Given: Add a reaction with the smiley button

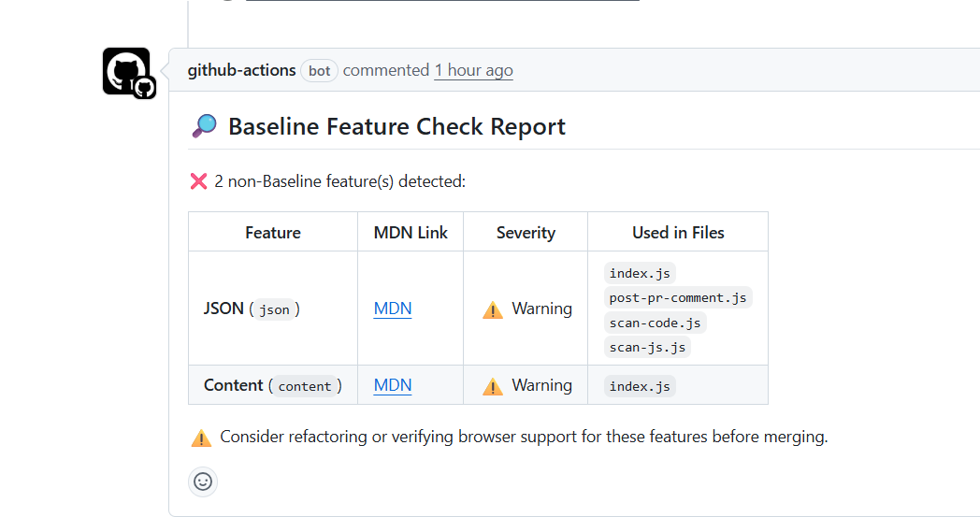Looking at the screenshot, I should (203, 482).
